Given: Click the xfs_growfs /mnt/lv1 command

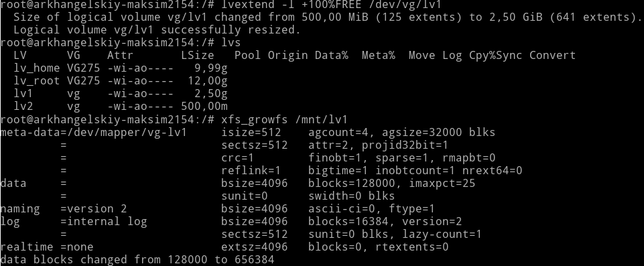Looking at the screenshot, I should click(x=285, y=119).
